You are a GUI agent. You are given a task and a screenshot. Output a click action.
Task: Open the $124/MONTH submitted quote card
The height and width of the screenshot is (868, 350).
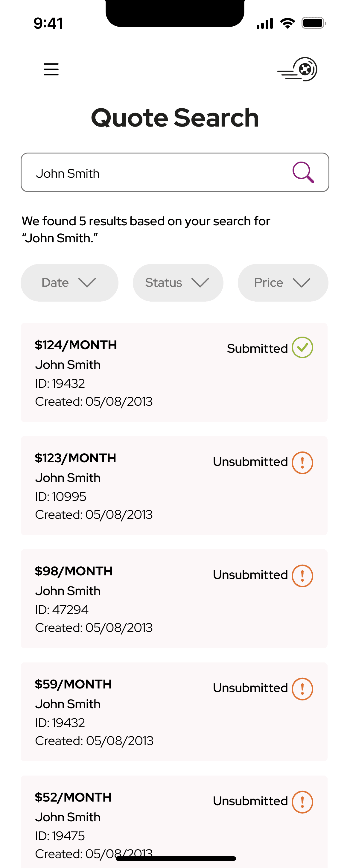(x=174, y=373)
